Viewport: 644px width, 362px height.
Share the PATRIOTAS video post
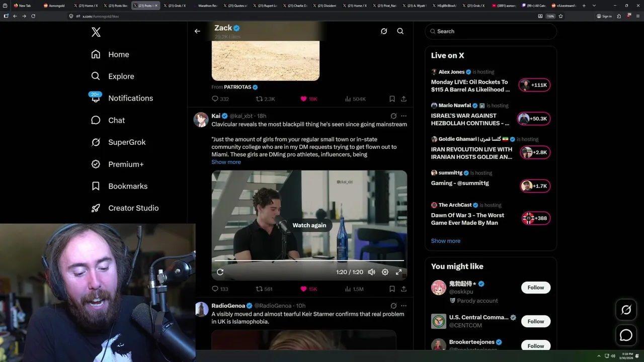[x=404, y=99]
